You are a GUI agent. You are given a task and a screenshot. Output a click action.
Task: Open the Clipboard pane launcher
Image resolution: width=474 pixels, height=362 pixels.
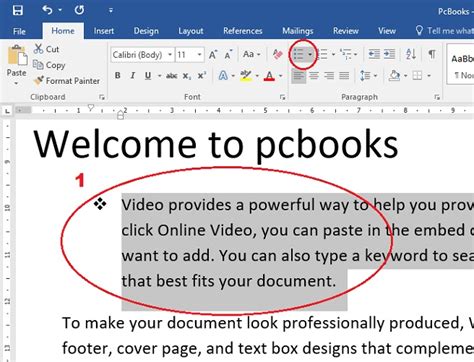[102, 97]
